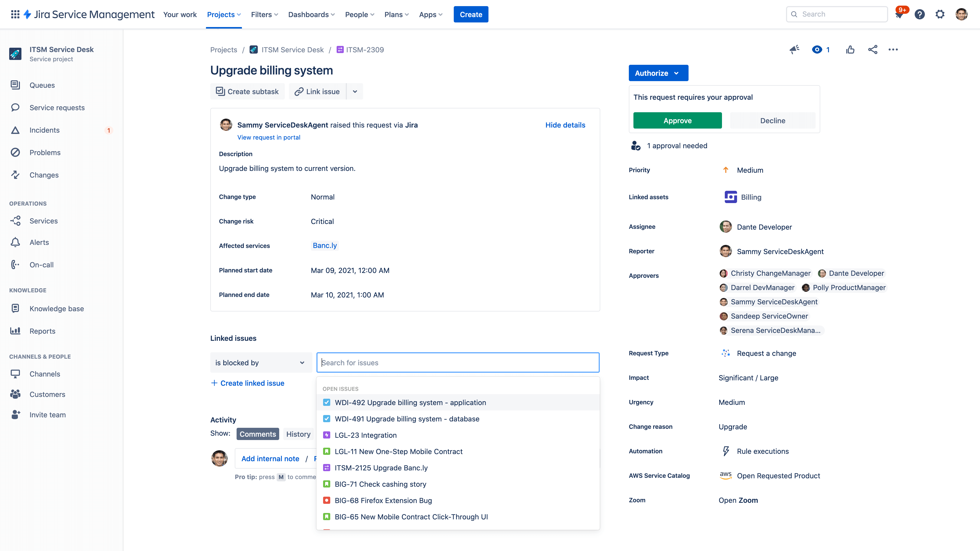Open the Reports section
The width and height of the screenshot is (980, 551).
[x=42, y=331]
